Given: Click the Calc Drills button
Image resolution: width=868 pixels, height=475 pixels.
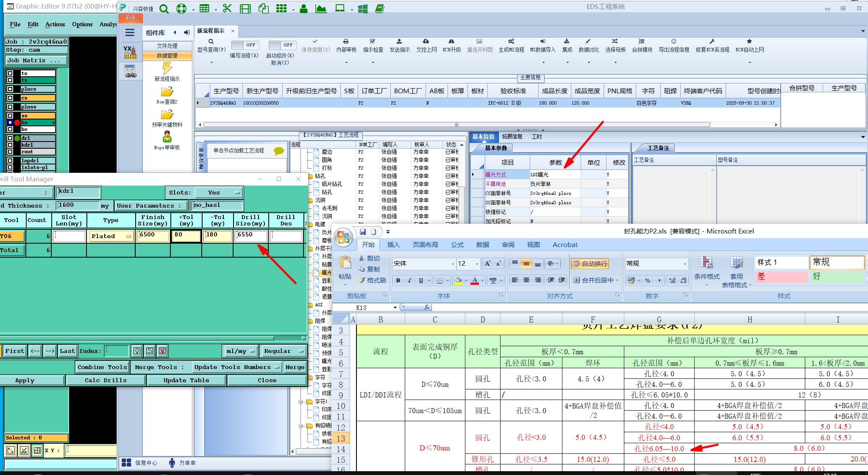Looking at the screenshot, I should [106, 381].
